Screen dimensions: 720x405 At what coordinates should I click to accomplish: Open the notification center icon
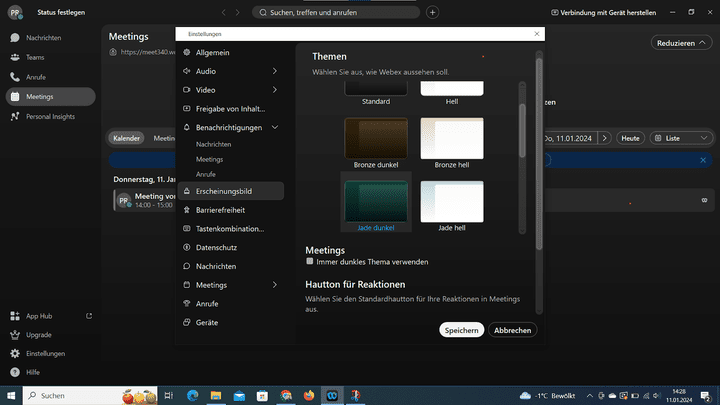(x=706, y=395)
